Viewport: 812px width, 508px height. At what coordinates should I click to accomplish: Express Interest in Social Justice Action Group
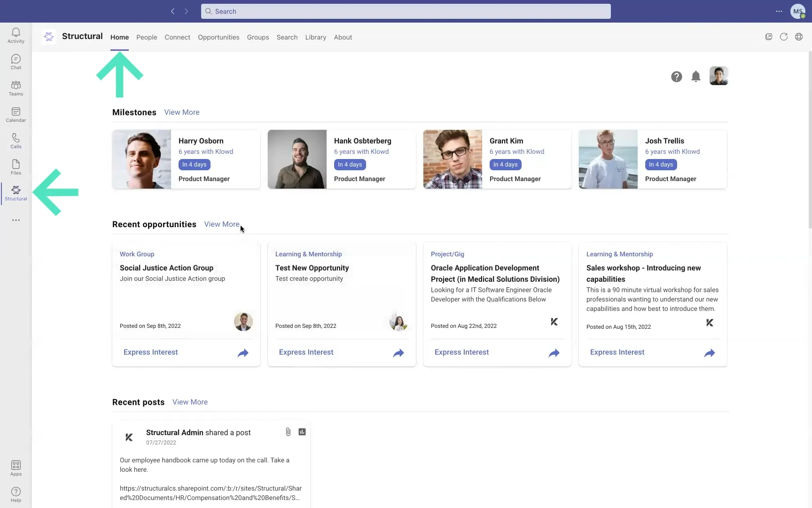[x=150, y=352]
